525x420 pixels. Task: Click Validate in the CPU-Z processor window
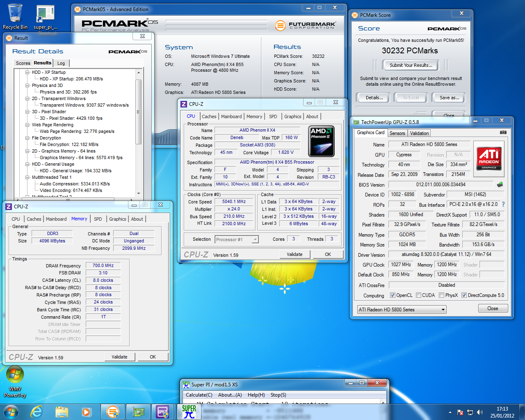pos(294,254)
